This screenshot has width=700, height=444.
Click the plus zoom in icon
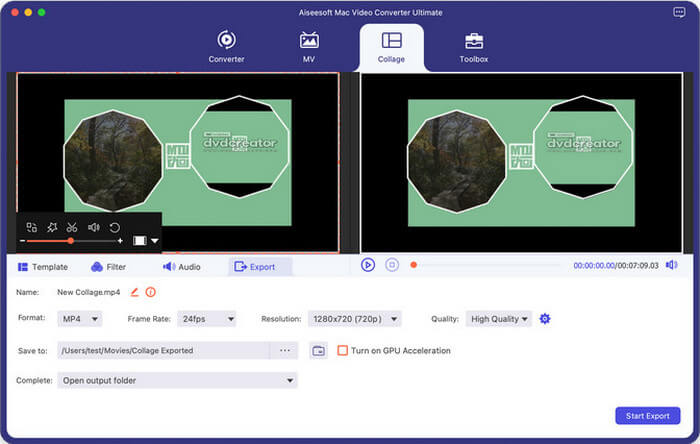coord(120,241)
